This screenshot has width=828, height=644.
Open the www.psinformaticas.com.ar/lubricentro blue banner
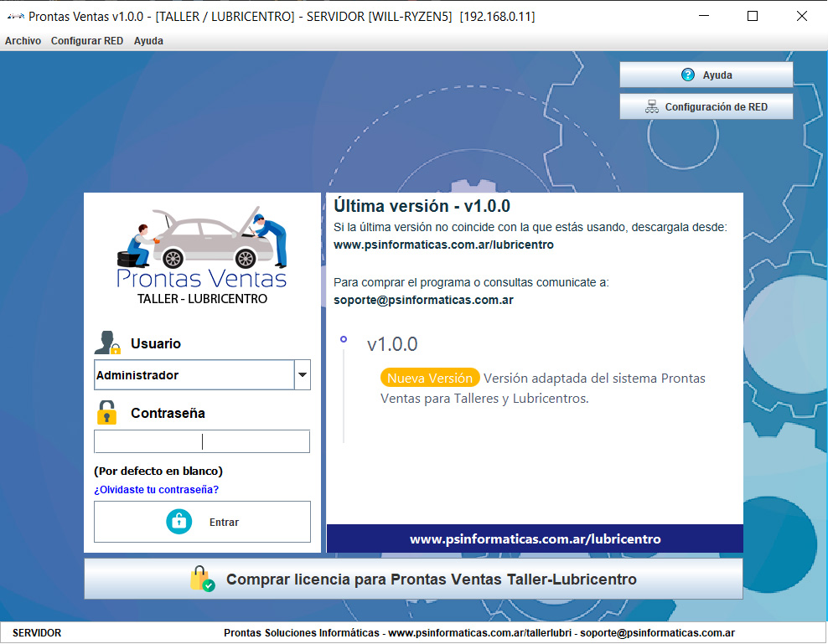[x=535, y=538]
